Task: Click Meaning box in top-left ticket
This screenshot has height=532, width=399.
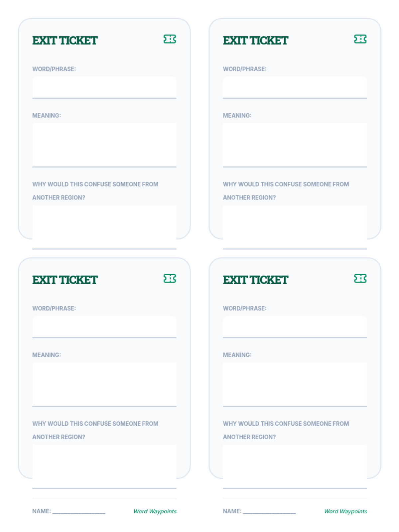Action: (104, 145)
